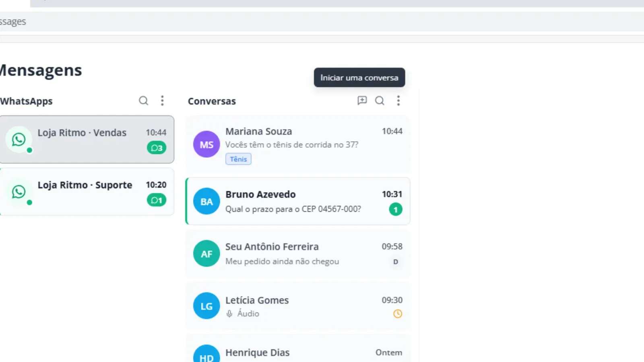644x362 pixels.
Task: Open Letícia Gomes conversation
Action: coord(298,306)
